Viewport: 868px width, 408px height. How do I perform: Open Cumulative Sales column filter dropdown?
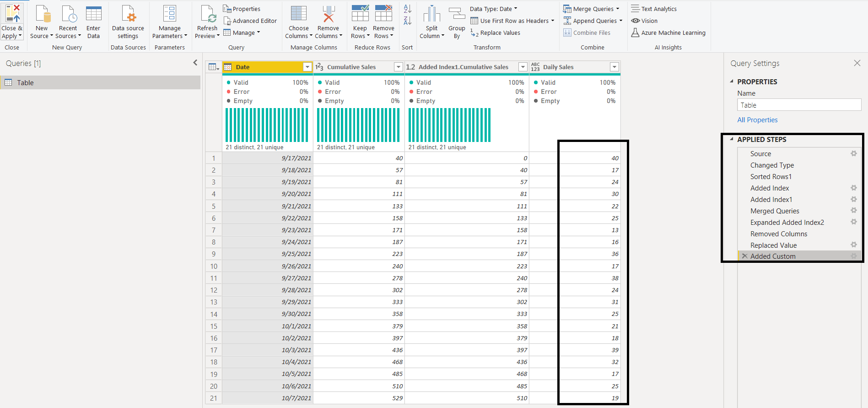pyautogui.click(x=399, y=67)
